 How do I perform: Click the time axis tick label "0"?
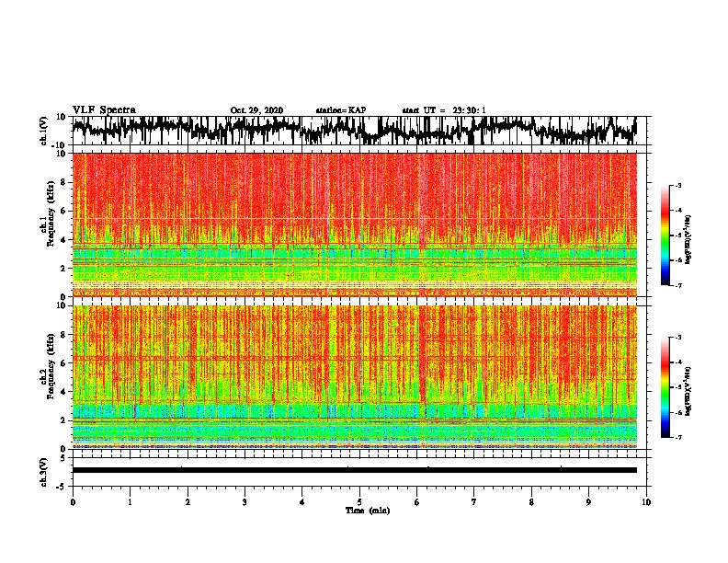(x=73, y=502)
